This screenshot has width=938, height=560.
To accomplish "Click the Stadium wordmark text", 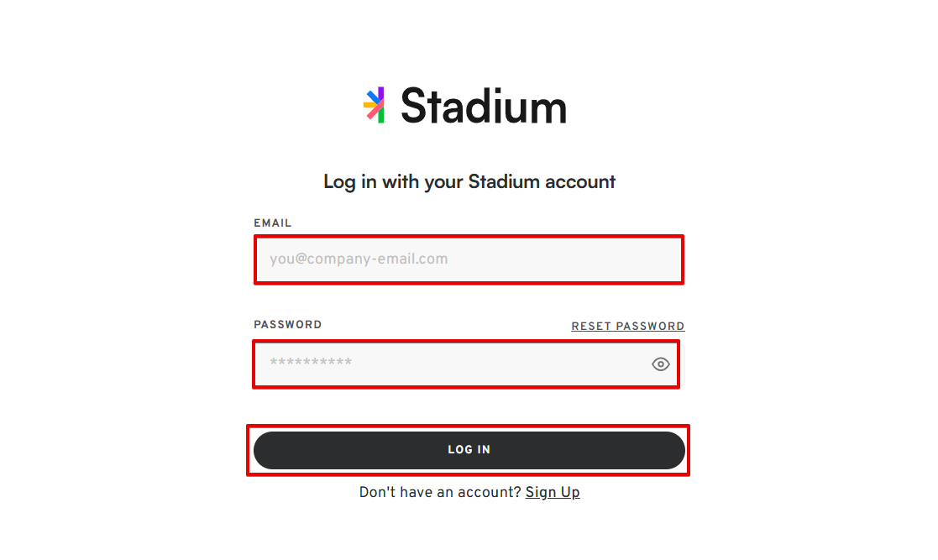I will click(x=484, y=106).
